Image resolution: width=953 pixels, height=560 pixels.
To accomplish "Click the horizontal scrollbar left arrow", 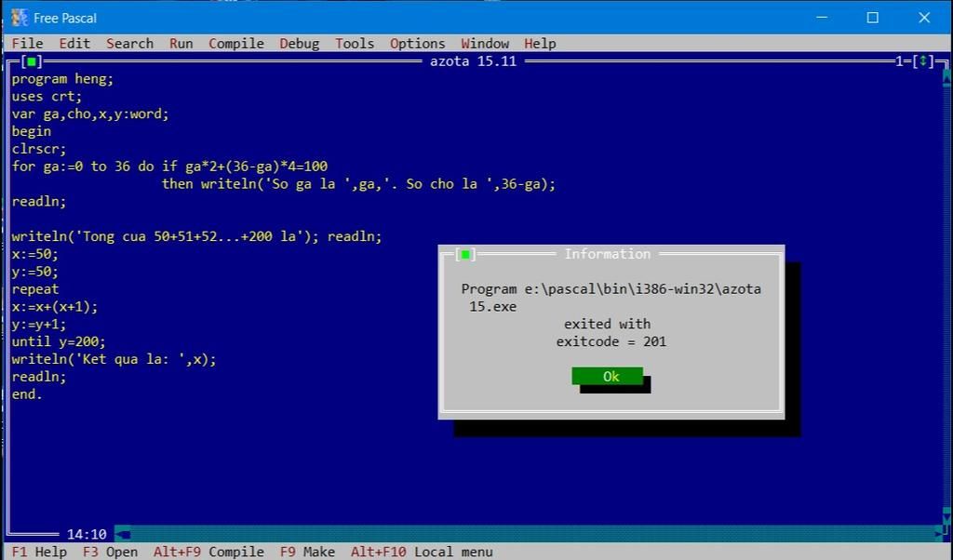I will (x=122, y=535).
